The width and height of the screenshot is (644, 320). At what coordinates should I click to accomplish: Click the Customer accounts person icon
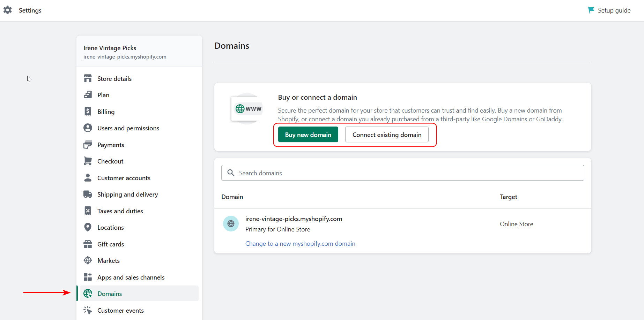pos(88,178)
